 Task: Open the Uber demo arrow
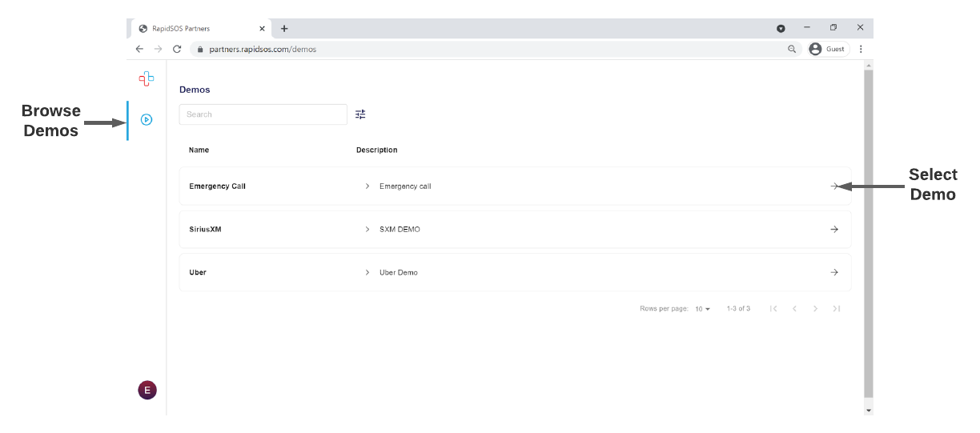(834, 272)
